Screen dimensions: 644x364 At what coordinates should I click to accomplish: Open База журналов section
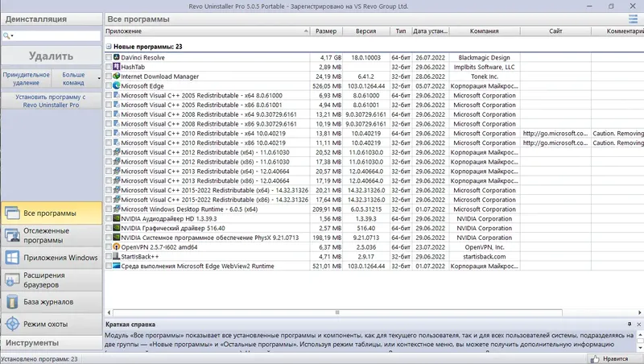(52, 302)
